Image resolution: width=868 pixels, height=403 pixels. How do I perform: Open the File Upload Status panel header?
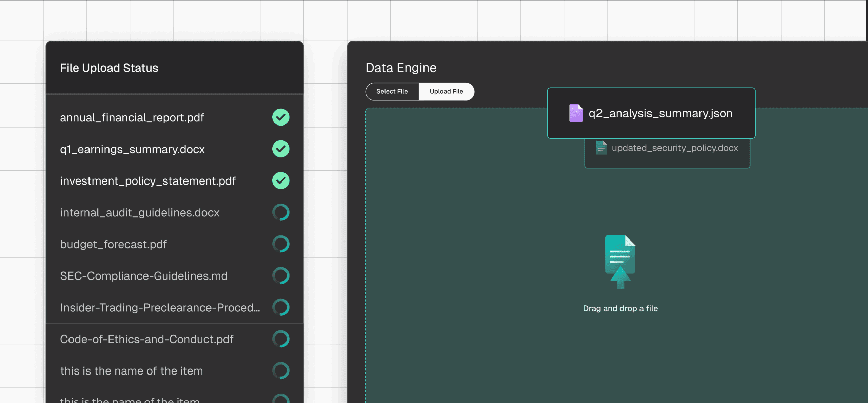109,68
